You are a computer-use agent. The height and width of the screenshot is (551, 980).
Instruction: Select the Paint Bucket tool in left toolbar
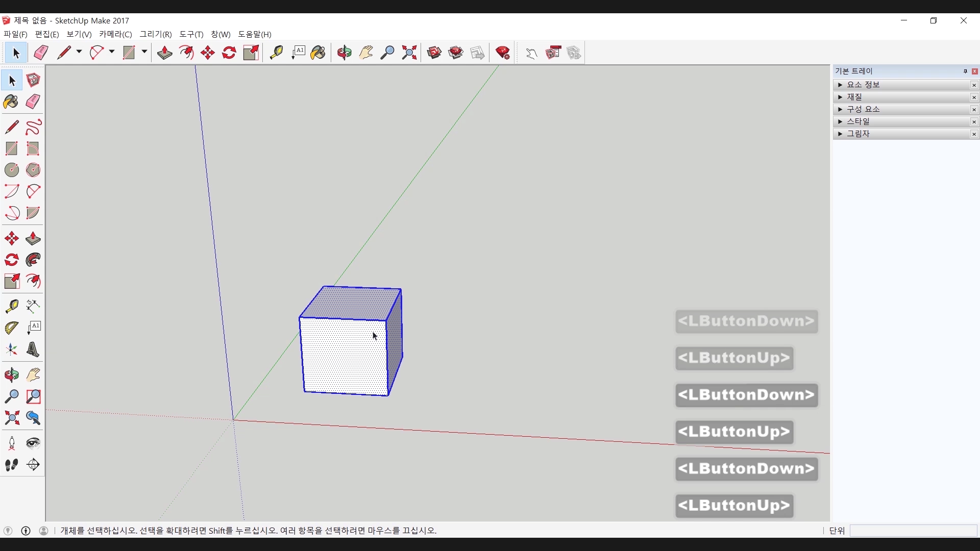11,102
